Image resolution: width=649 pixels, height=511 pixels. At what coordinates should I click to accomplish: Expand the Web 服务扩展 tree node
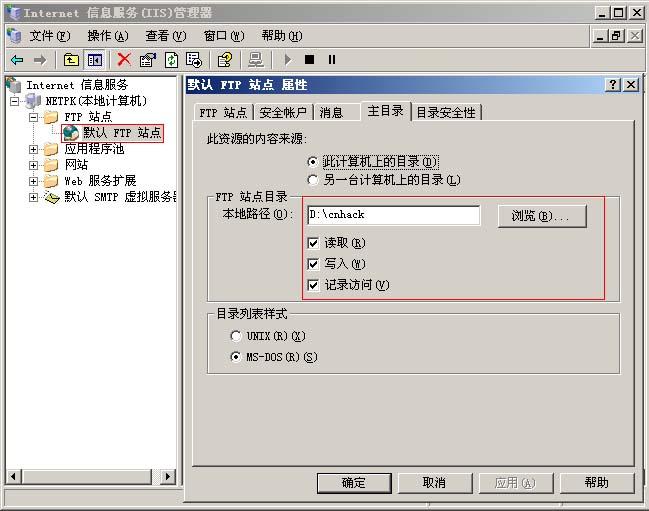point(34,181)
